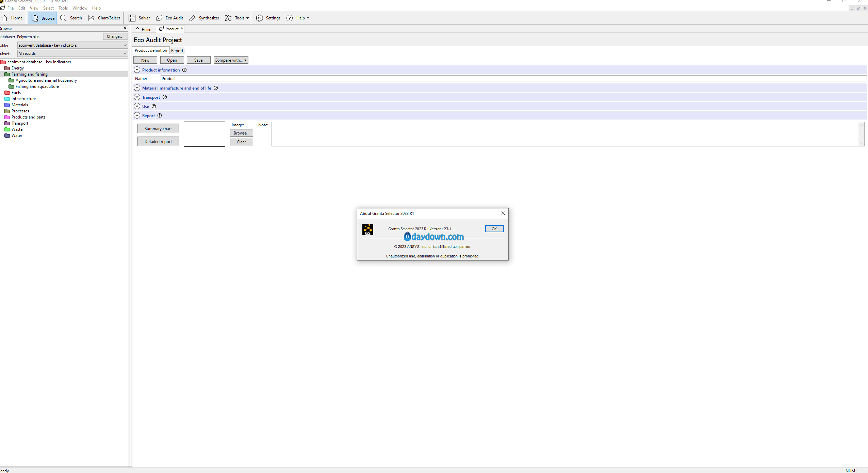868x473 pixels.
Task: Open the Tools toolbar dropdown
Action: click(x=237, y=18)
